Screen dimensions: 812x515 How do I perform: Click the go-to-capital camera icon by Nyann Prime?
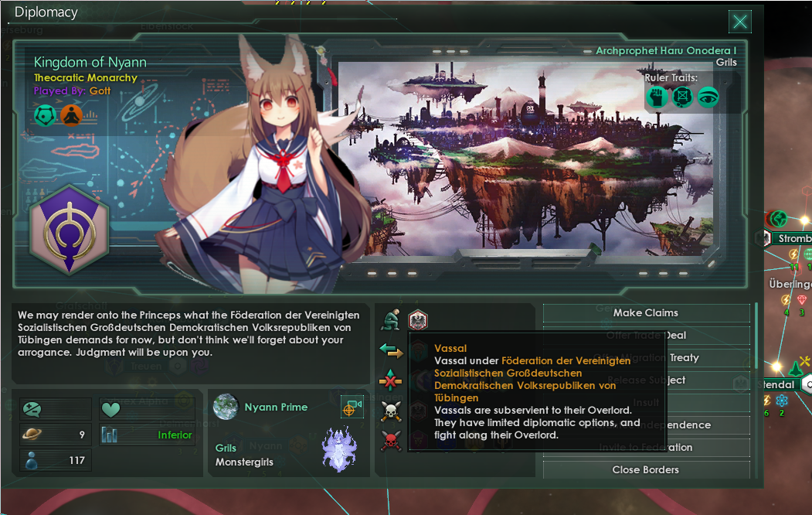(352, 408)
